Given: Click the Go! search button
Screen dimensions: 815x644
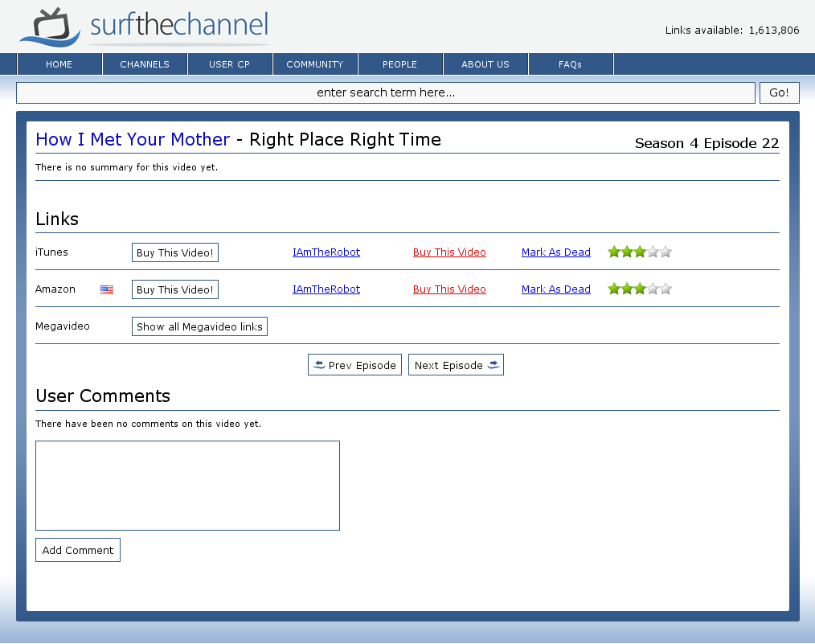Looking at the screenshot, I should 779,92.
